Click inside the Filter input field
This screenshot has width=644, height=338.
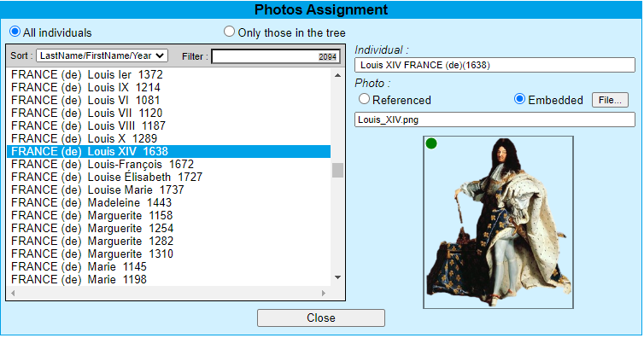(276, 56)
